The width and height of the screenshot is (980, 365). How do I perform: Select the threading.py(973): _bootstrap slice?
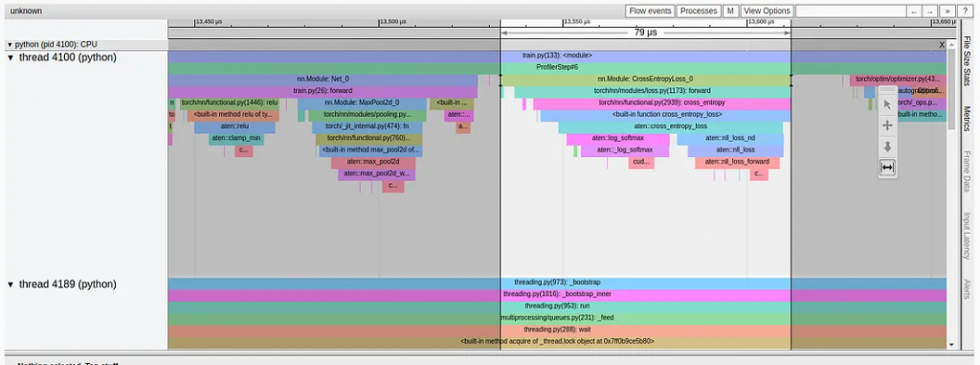[557, 283]
